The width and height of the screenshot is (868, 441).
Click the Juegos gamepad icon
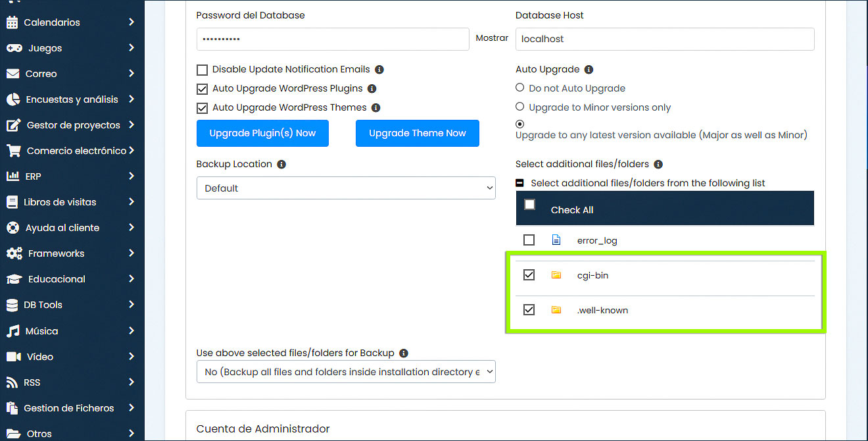coord(14,48)
